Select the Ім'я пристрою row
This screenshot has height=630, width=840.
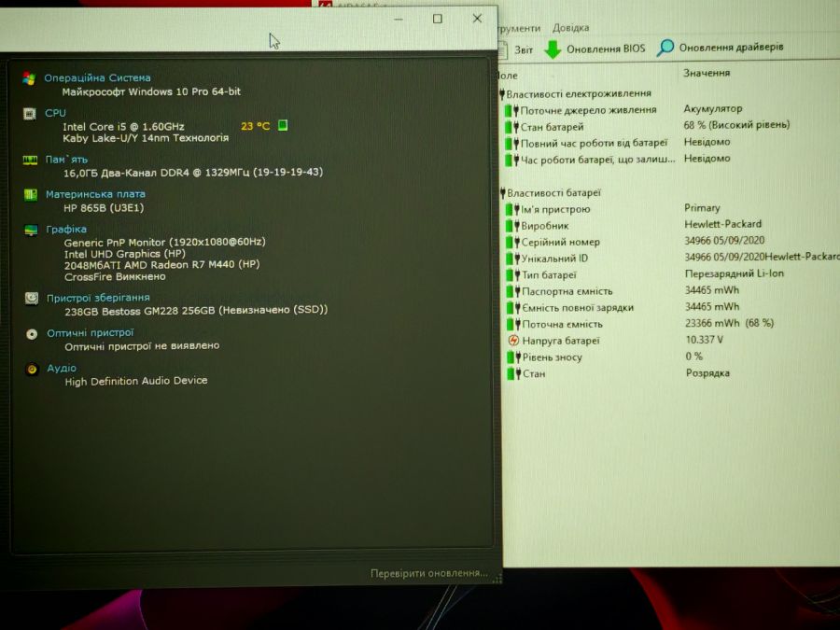pyautogui.click(x=613, y=209)
